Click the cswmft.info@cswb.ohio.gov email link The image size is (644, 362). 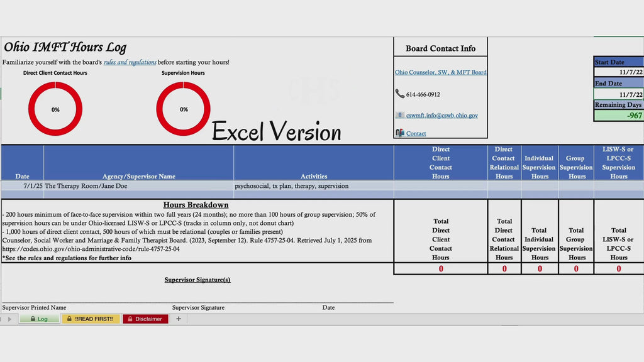pyautogui.click(x=442, y=116)
